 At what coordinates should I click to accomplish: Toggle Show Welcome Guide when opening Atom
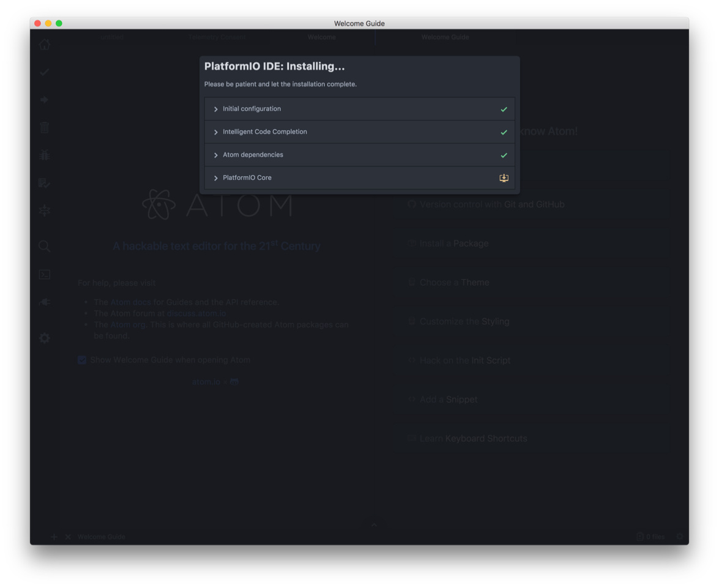click(x=82, y=360)
